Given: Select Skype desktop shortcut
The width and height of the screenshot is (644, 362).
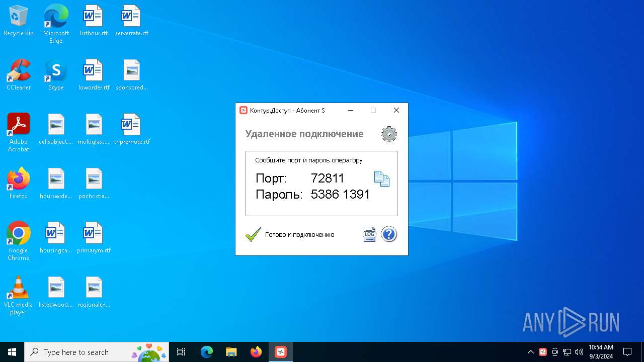Looking at the screenshot, I should click(56, 75).
